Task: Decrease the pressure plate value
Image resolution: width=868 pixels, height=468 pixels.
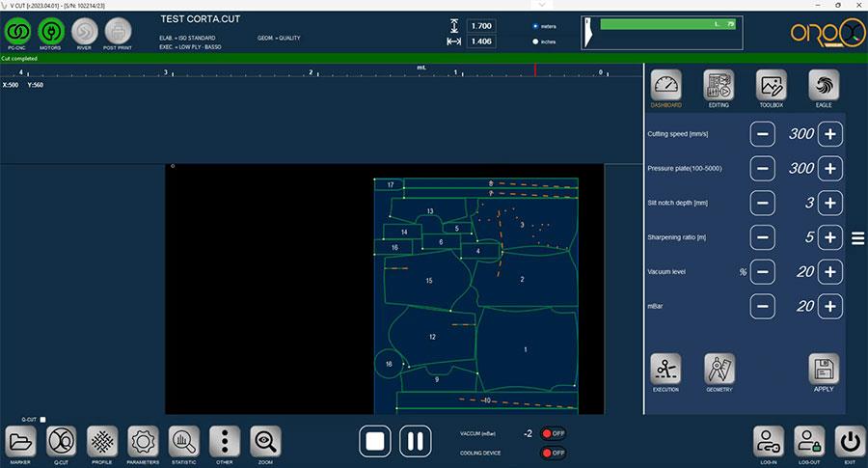Action: tap(762, 168)
